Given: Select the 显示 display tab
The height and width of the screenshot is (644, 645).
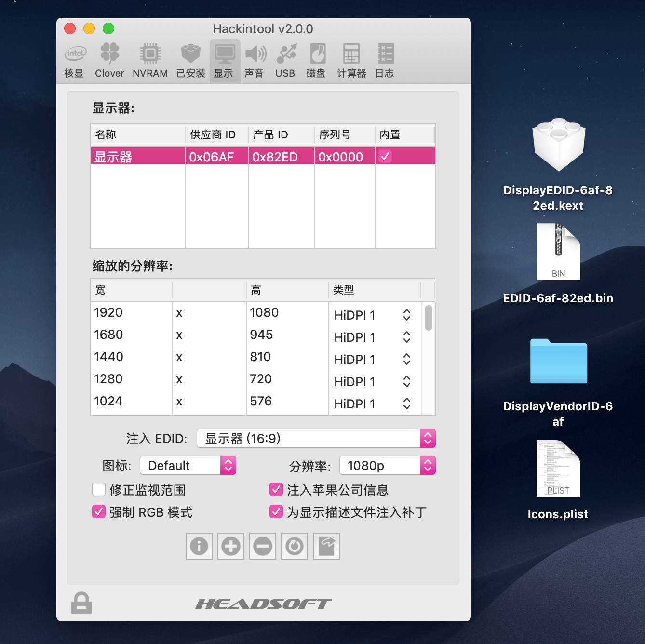Looking at the screenshot, I should (x=224, y=59).
